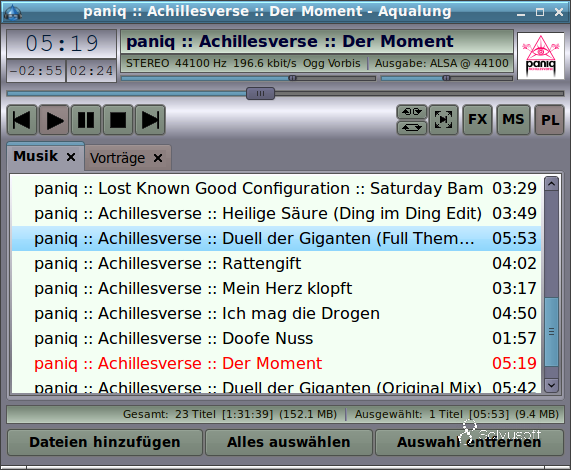Toggle the repeat mode button
Image resolution: width=571 pixels, height=470 pixels.
(411, 128)
